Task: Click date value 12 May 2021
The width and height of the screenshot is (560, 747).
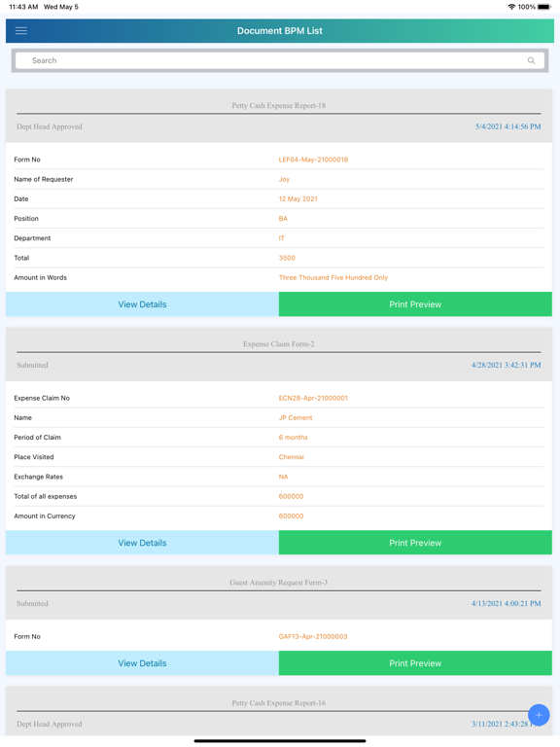Action: 298,198
